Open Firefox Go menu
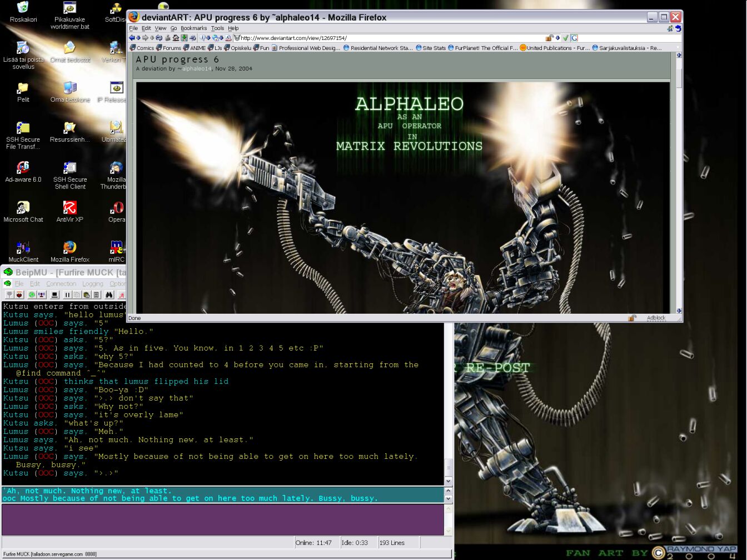Image resolution: width=747 pixels, height=560 pixels. coord(173,28)
